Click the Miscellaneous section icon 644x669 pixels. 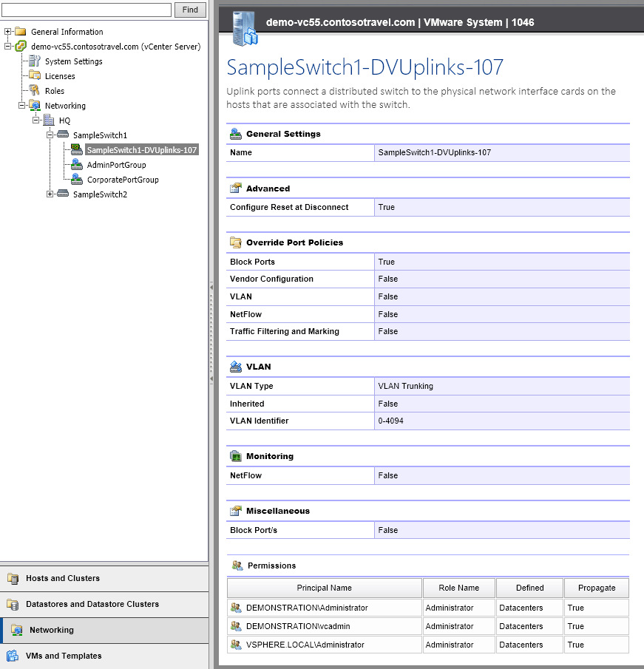pos(236,511)
